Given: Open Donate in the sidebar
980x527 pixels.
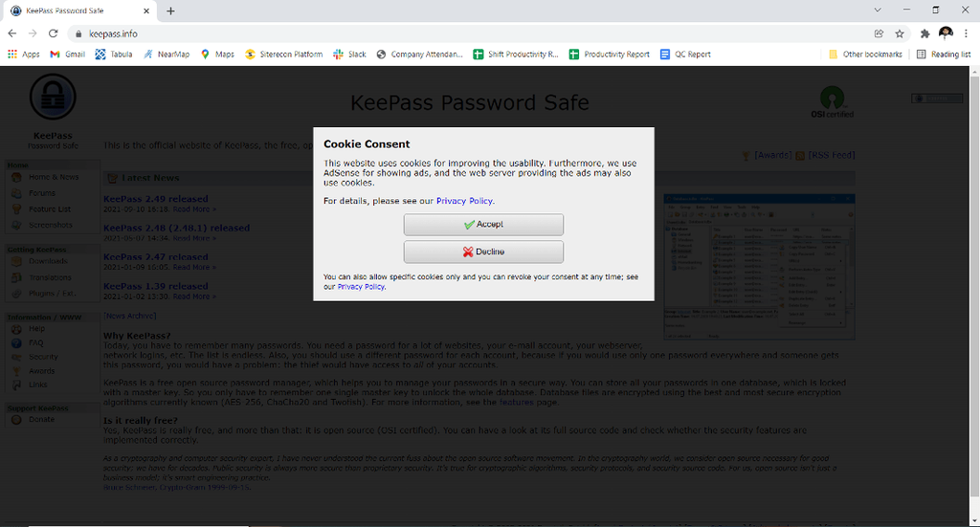Looking at the screenshot, I should click(x=41, y=420).
